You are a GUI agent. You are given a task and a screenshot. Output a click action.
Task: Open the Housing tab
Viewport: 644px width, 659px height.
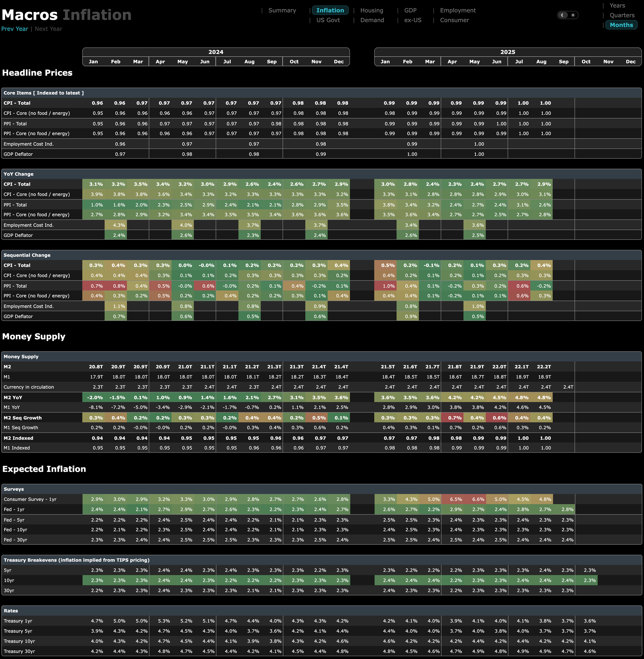(371, 10)
